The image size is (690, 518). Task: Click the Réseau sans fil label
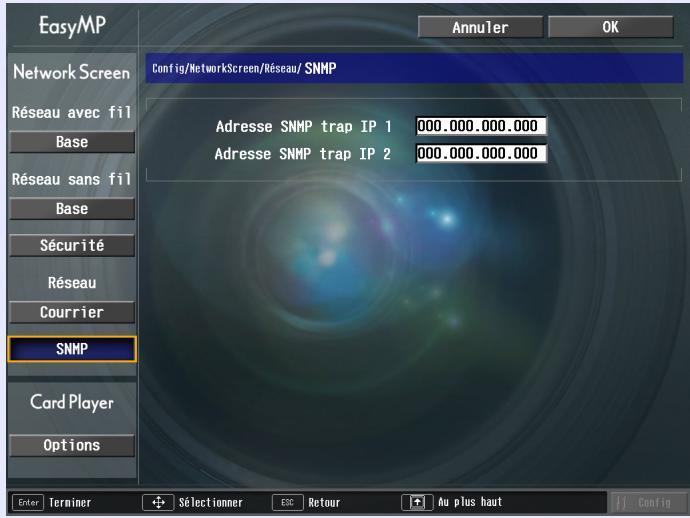tap(72, 179)
